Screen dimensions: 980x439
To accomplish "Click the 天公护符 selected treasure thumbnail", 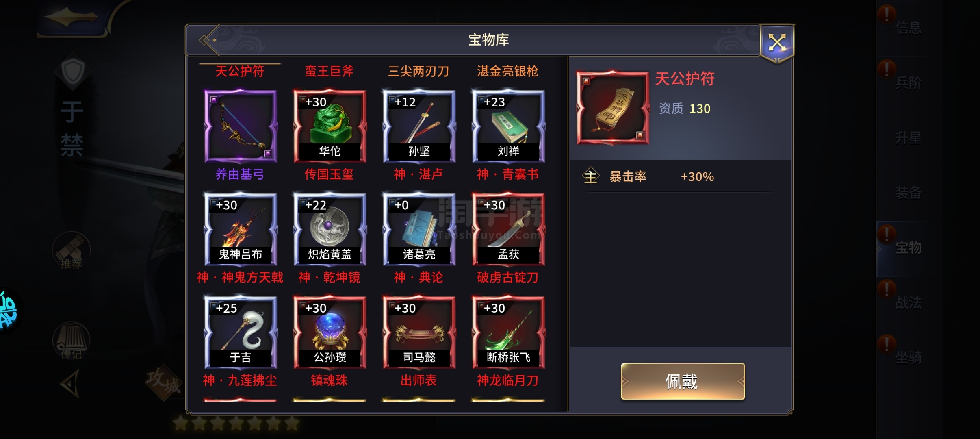I will (613, 108).
